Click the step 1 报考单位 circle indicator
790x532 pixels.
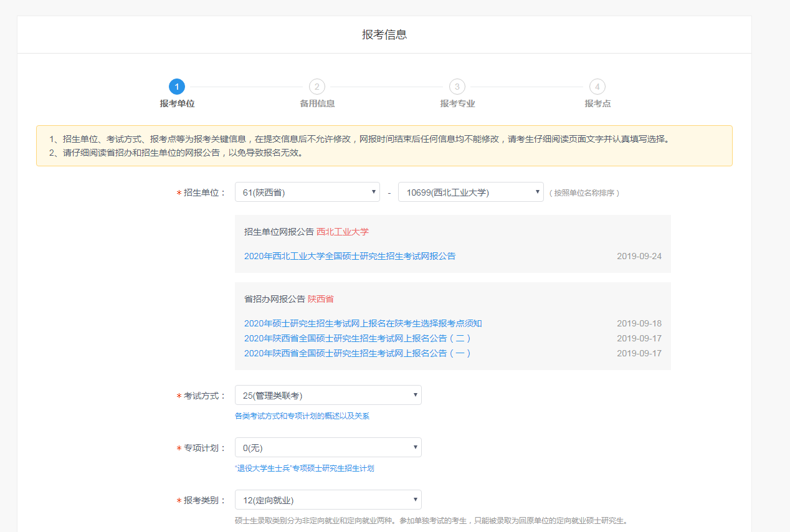(176, 87)
